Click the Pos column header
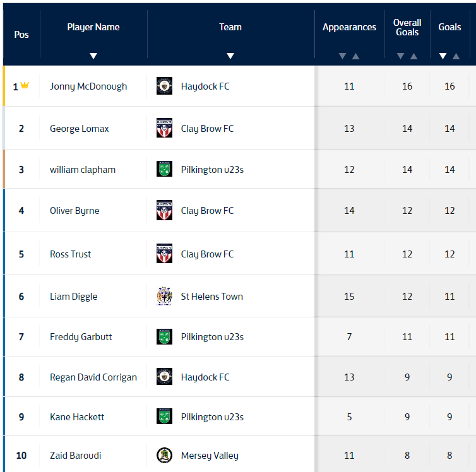Image resolution: width=476 pixels, height=472 pixels. click(21, 34)
